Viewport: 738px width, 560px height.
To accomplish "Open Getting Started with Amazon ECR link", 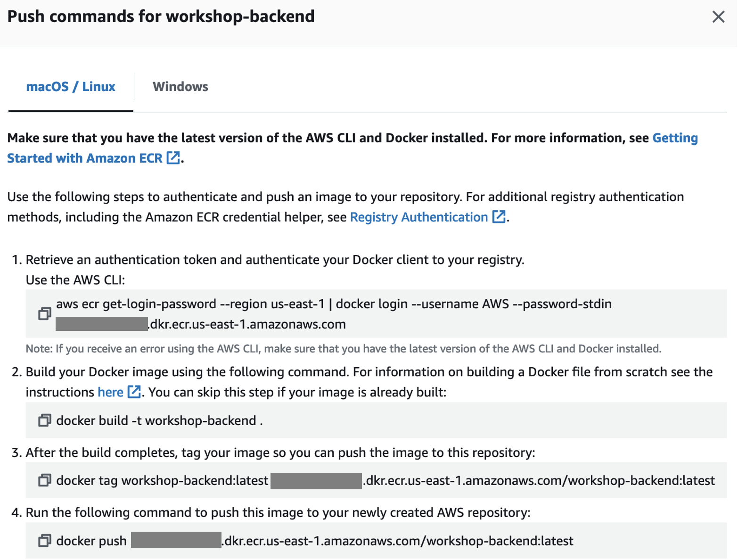I will click(353, 148).
